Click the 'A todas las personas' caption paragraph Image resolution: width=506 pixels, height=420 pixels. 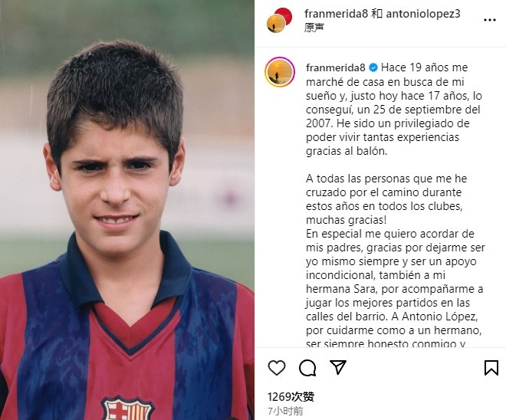386,199
